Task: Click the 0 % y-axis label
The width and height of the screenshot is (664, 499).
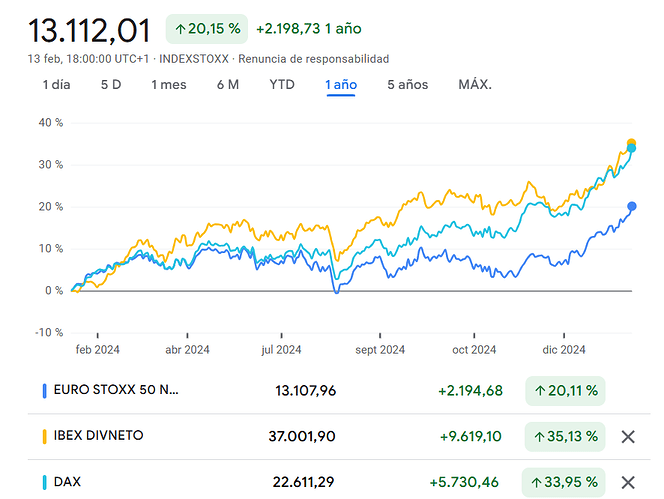Action: point(54,291)
